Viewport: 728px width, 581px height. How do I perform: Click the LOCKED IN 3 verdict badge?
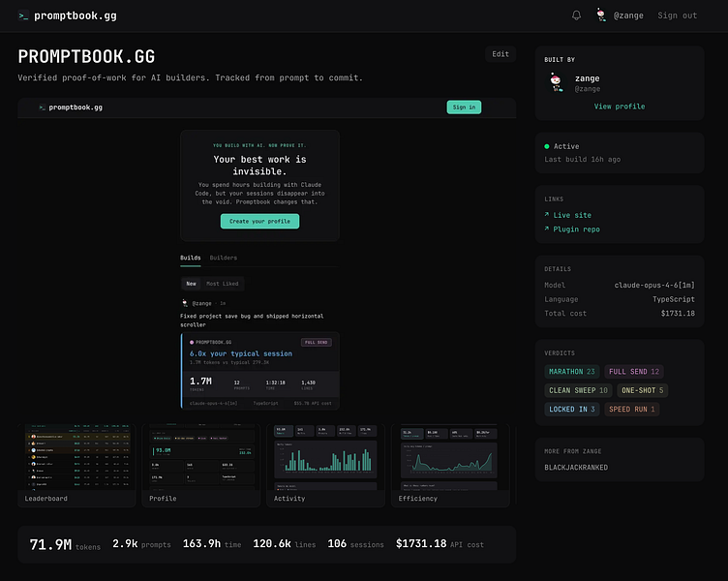click(x=571, y=409)
